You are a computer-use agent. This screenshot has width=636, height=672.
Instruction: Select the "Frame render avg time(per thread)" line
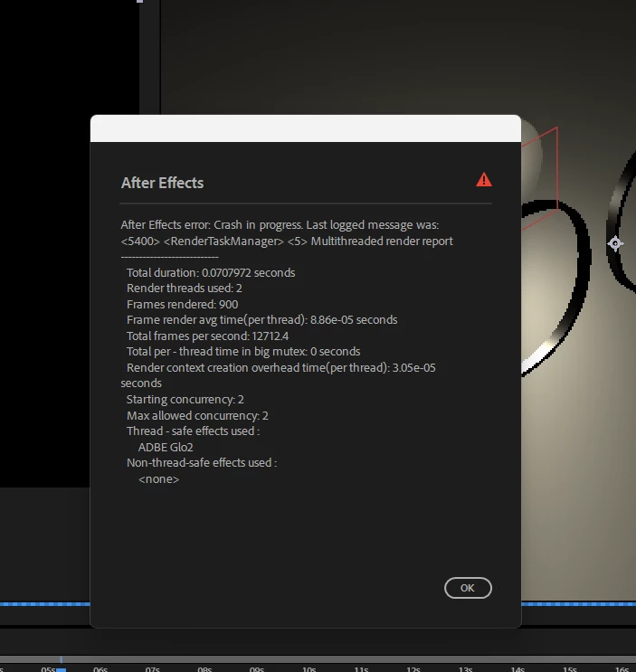click(261, 320)
